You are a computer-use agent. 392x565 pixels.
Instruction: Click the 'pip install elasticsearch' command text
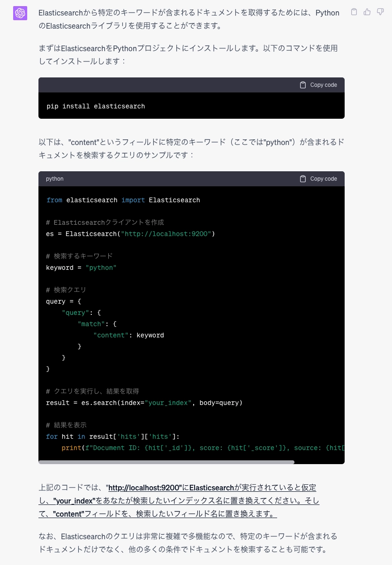96,106
